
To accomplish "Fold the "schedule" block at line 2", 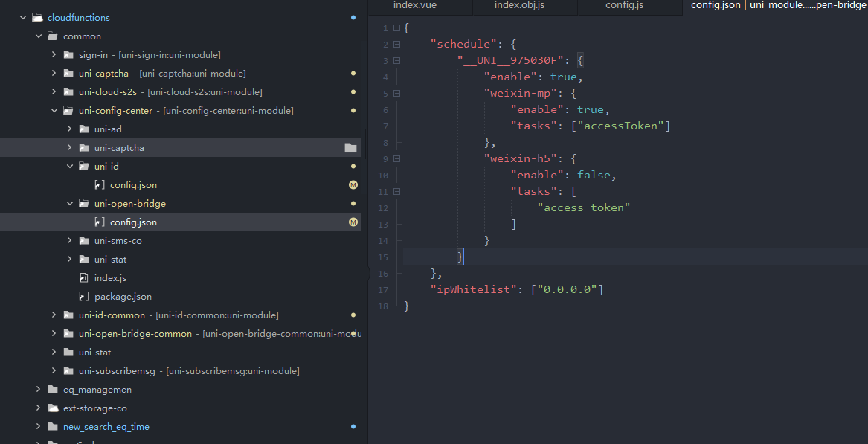I will 396,44.
